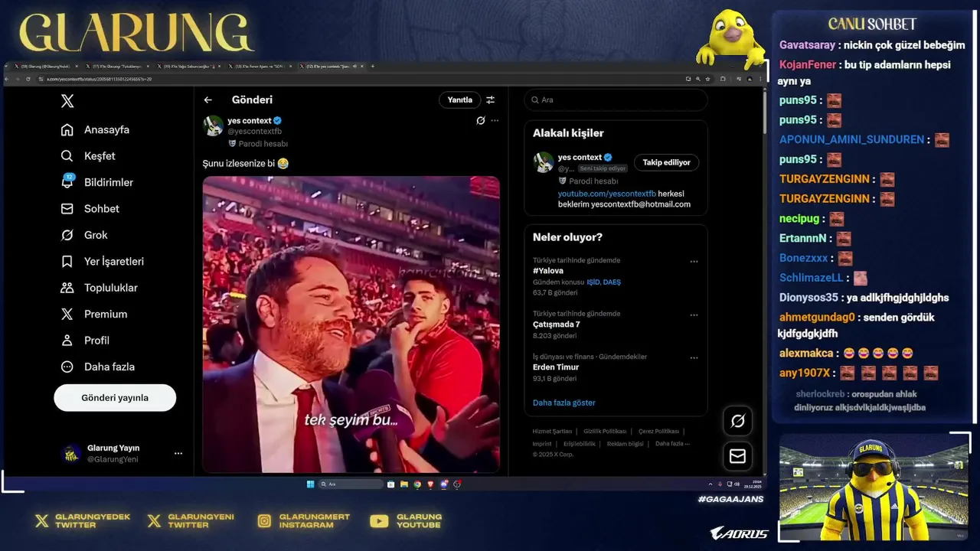Reload the page in the browser toolbar
Image resolution: width=980 pixels, height=551 pixels.
(x=28, y=79)
